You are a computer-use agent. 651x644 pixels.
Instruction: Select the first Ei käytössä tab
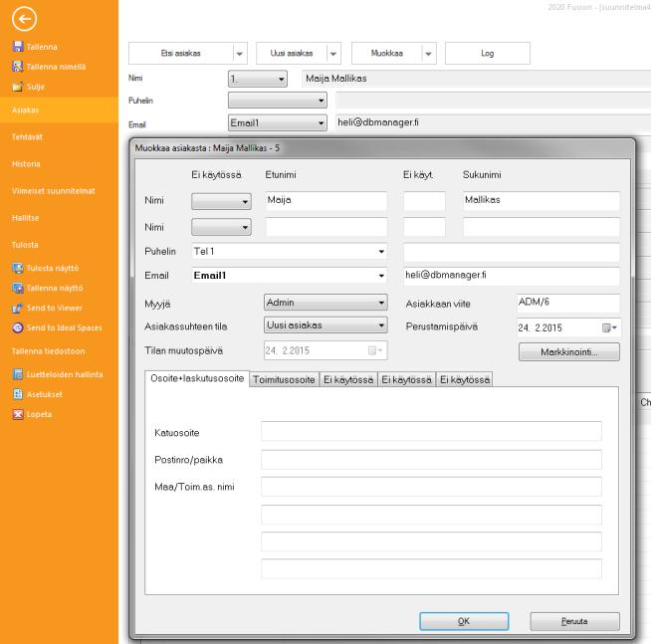[x=348, y=380]
